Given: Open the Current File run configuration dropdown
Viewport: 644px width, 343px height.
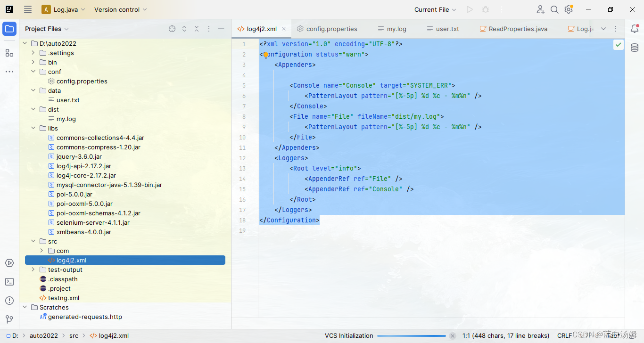Looking at the screenshot, I should click(x=435, y=9).
